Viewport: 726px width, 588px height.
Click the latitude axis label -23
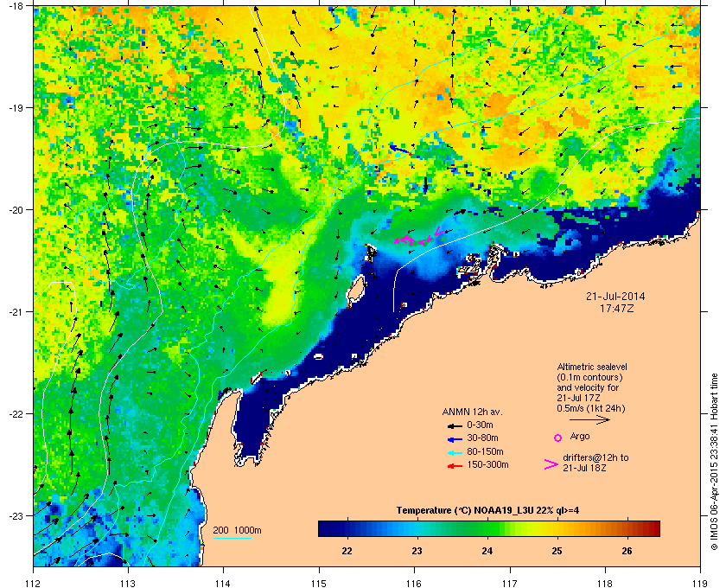[16, 515]
